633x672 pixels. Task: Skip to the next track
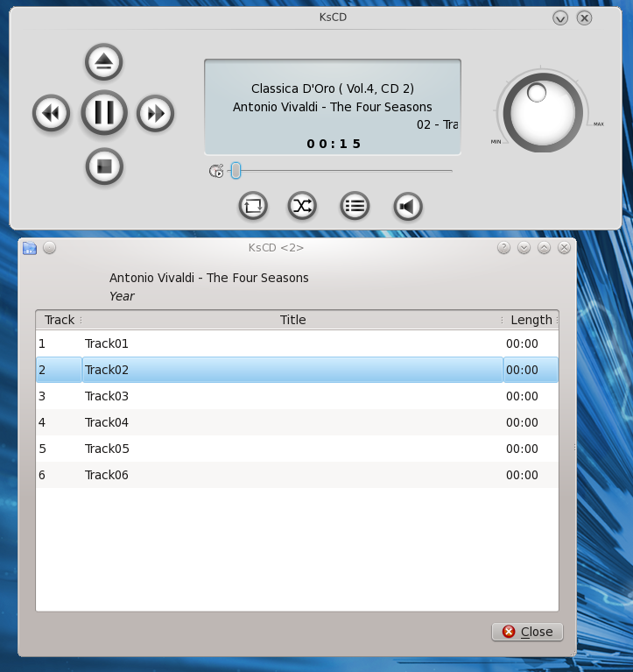(156, 113)
